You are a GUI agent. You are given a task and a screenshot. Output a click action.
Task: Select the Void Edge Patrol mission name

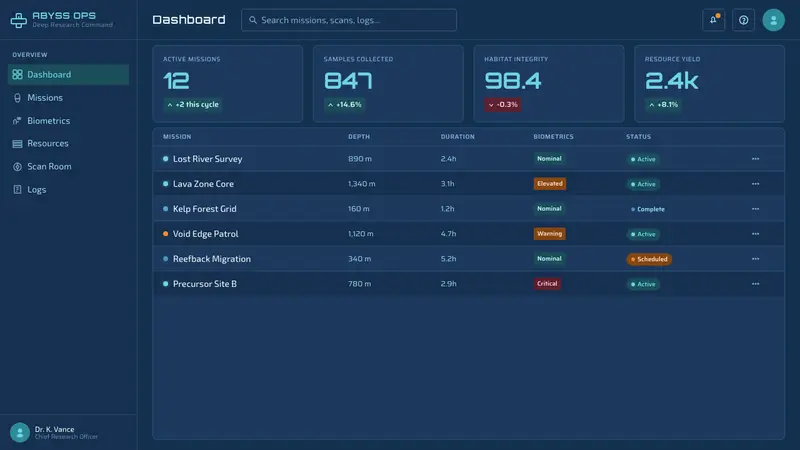click(x=206, y=234)
